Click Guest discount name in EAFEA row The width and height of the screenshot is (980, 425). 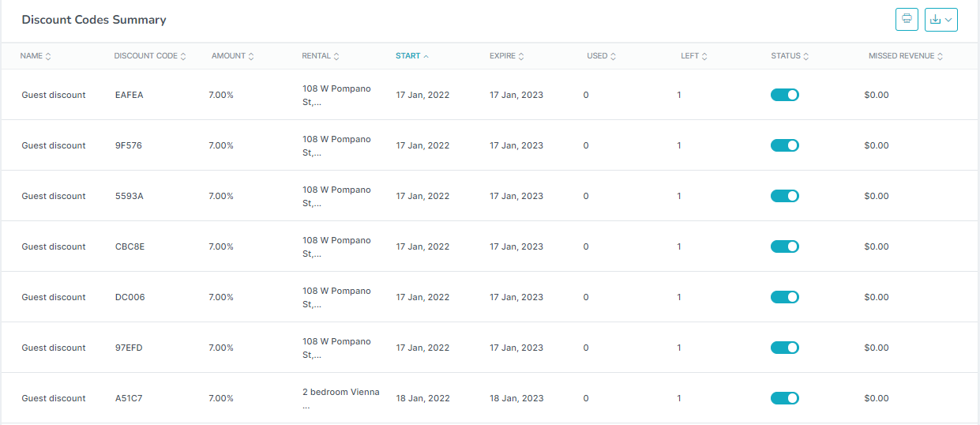click(54, 95)
